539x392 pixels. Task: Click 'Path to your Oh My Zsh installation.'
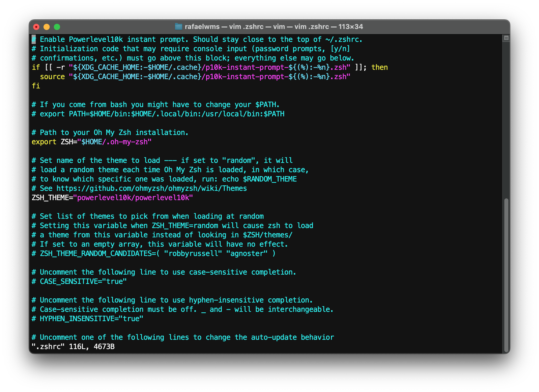pos(114,132)
